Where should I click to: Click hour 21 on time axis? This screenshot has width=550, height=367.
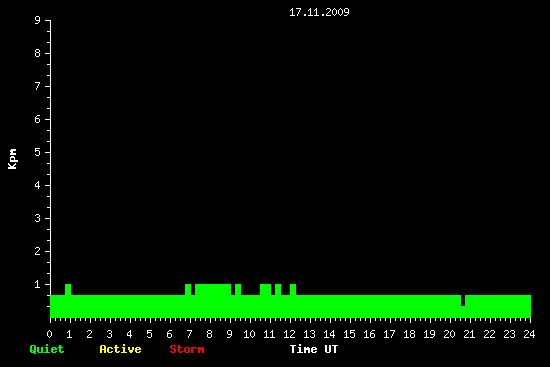469,334
